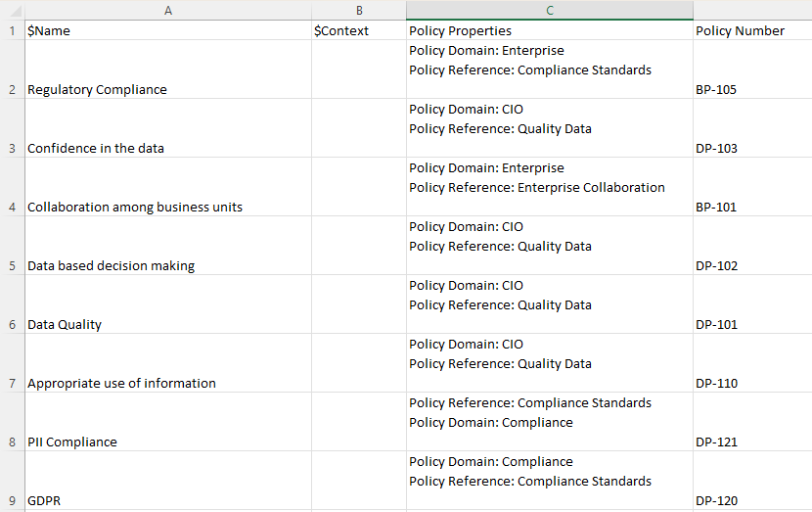Image resolution: width=812 pixels, height=512 pixels.
Task: Select the $Name header cell
Action: [167, 30]
